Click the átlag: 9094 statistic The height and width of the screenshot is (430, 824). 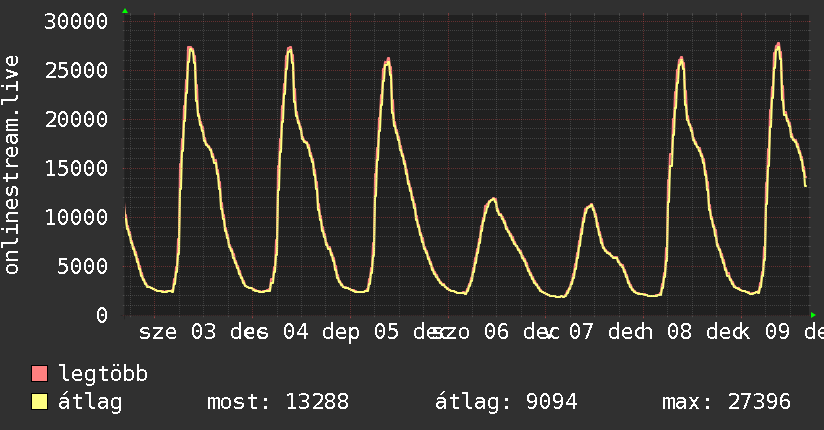[506, 402]
